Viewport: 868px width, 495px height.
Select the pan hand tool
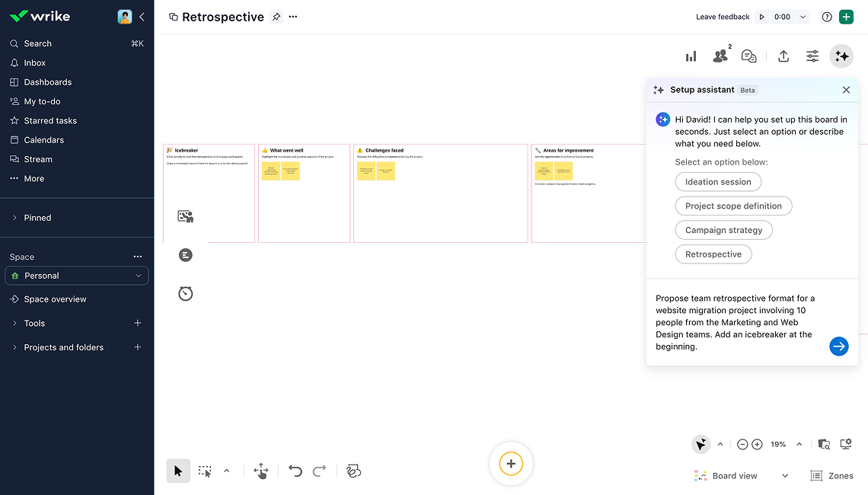click(x=260, y=471)
